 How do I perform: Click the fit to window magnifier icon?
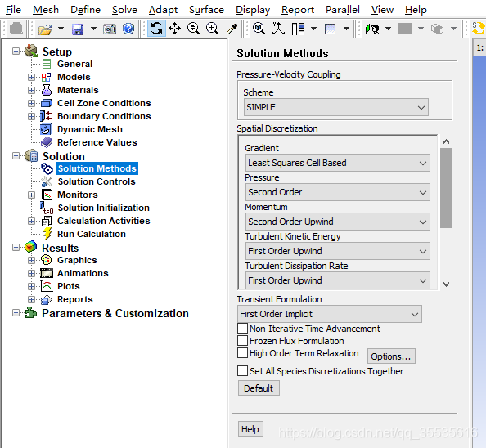[259, 29]
